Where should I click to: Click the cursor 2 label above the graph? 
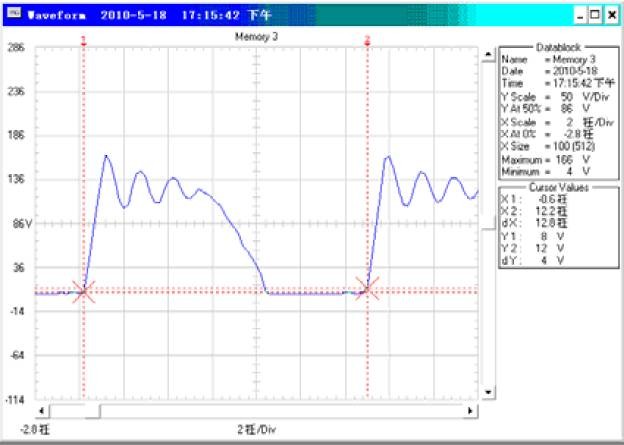(x=367, y=40)
